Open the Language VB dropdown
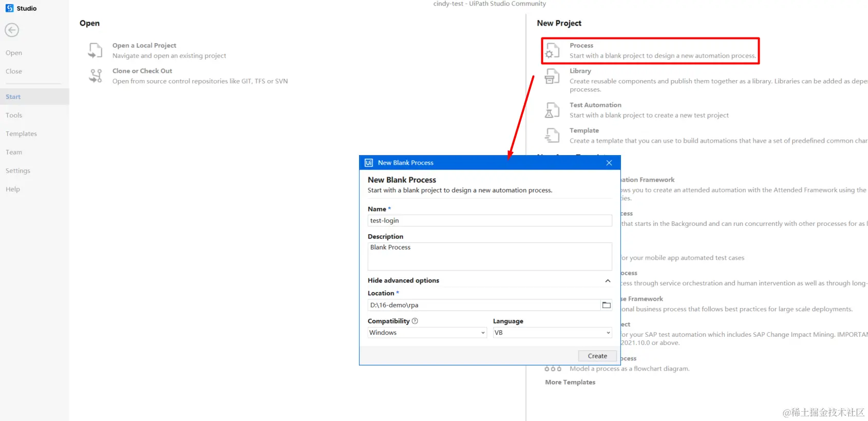 [553, 333]
